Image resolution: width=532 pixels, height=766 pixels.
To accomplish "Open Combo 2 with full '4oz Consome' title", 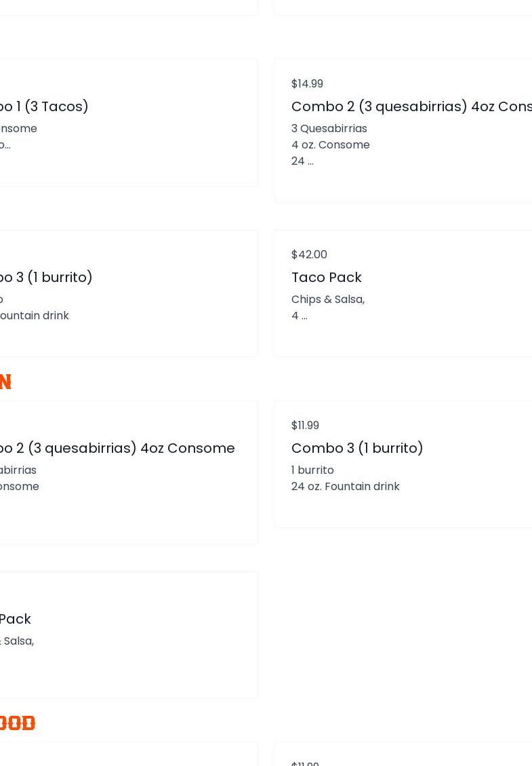I will pyautogui.click(x=117, y=448).
